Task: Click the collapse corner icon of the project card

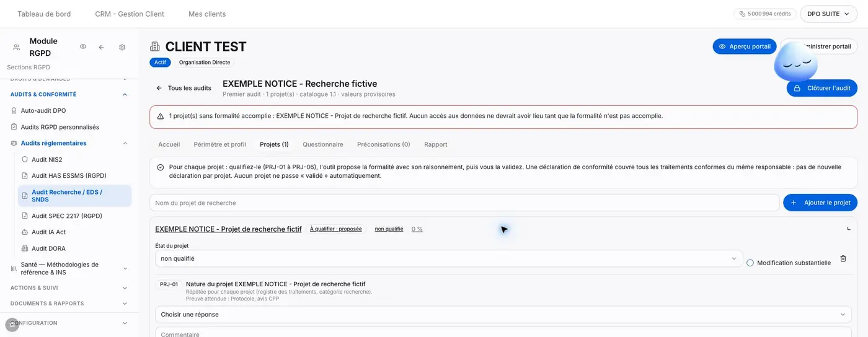Action: tap(849, 229)
